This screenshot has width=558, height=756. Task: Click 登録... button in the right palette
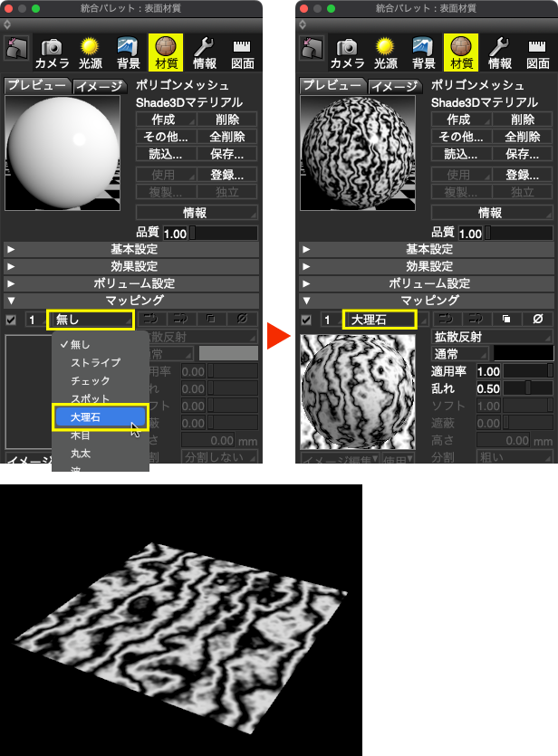(x=523, y=175)
